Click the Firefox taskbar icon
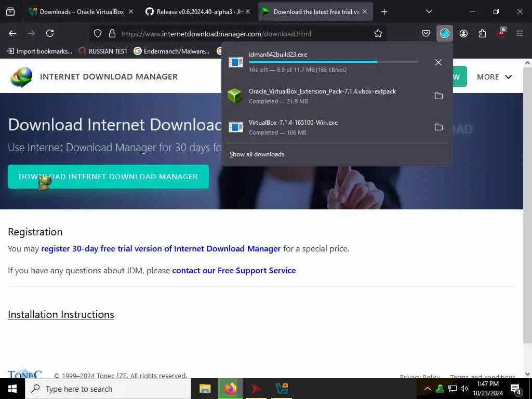 [x=230, y=389]
